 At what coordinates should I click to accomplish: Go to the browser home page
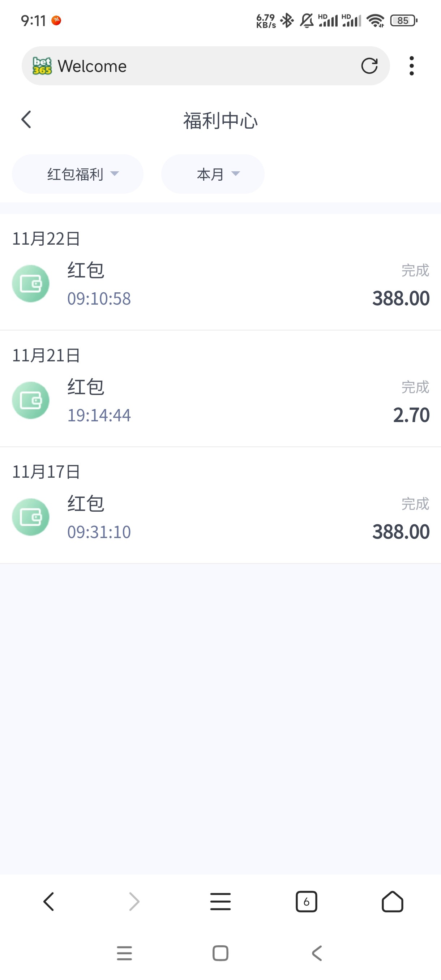[x=392, y=901]
